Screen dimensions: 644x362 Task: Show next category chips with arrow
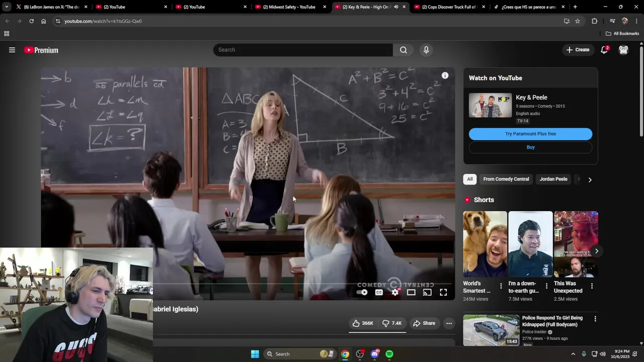[x=590, y=179]
